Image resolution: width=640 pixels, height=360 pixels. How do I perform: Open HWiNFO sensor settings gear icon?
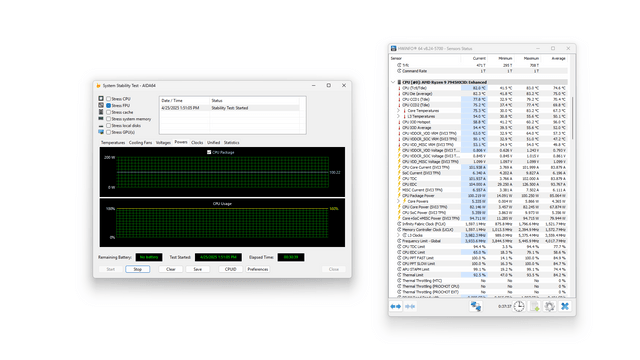pyautogui.click(x=549, y=306)
